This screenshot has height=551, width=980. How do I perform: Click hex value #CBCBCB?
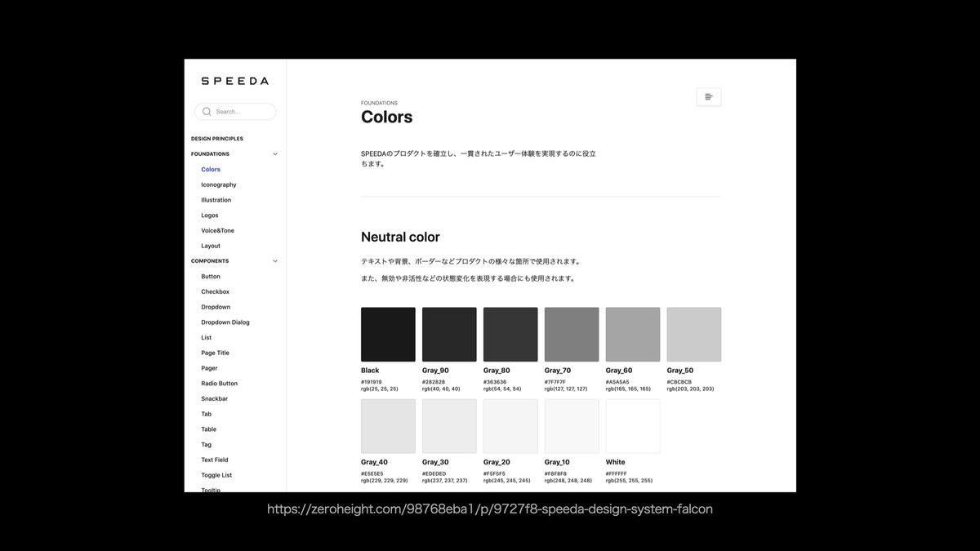pyautogui.click(x=679, y=382)
